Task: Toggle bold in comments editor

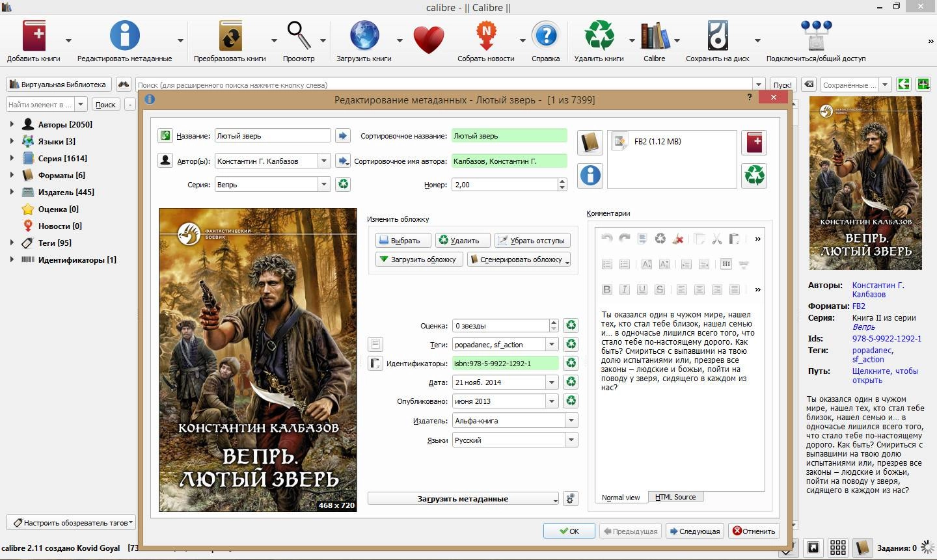Action: [x=607, y=289]
